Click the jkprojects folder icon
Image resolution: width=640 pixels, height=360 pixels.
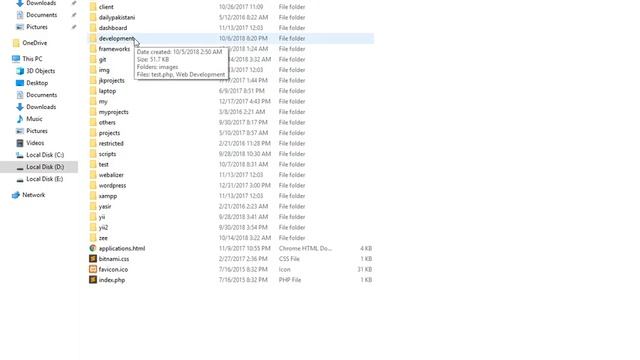coord(93,80)
